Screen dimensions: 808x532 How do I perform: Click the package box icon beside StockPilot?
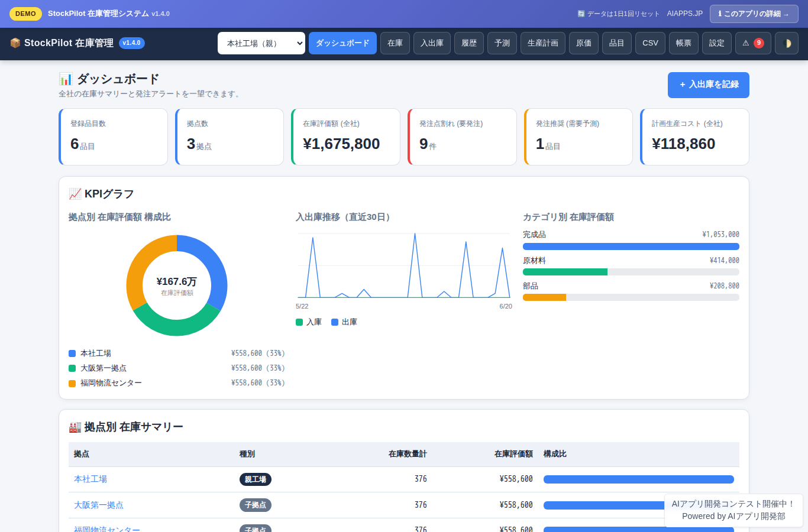pos(15,43)
